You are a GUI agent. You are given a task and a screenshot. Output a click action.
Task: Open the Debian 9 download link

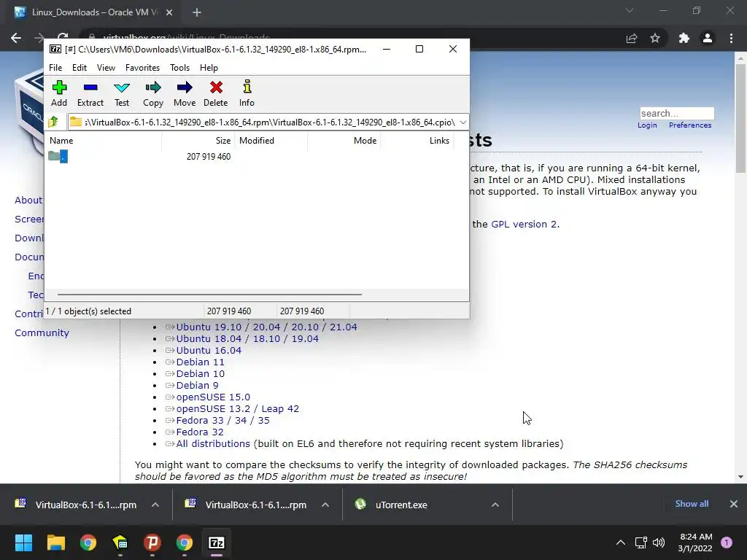[x=197, y=386]
